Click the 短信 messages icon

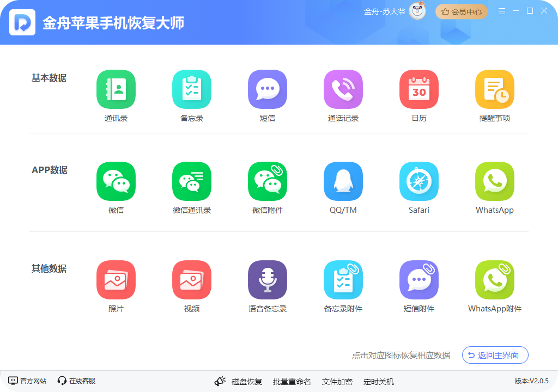pos(267,89)
